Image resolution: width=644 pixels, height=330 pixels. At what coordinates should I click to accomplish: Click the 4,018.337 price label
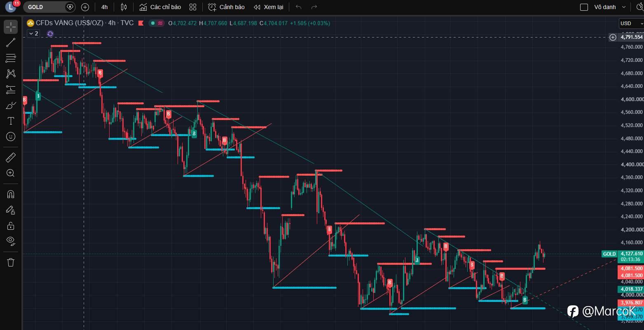631,289
